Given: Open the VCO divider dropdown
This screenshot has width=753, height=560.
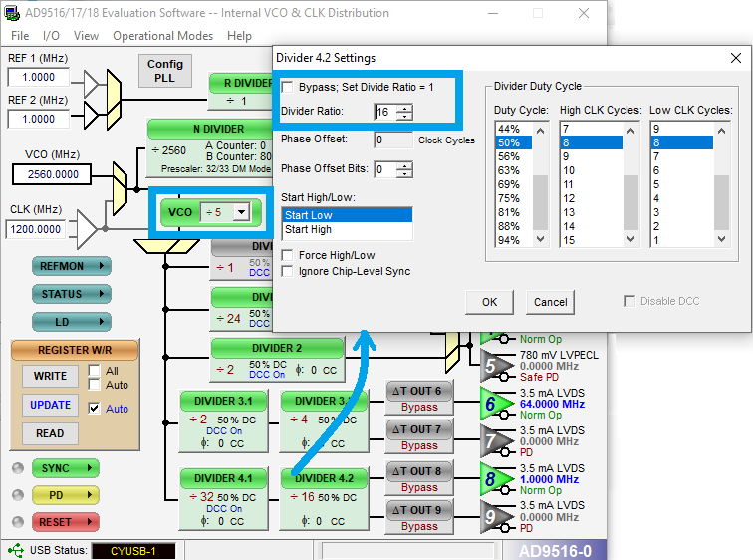Looking at the screenshot, I should (x=240, y=212).
